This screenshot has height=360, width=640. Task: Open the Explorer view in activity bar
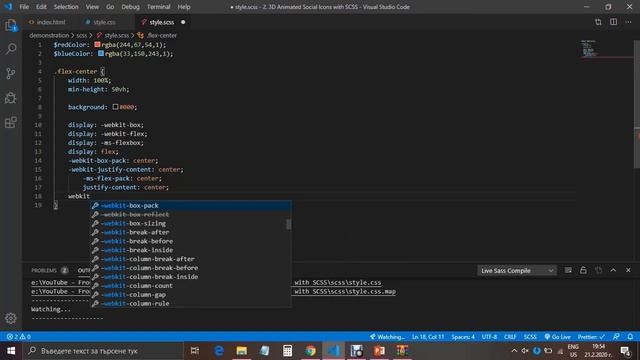click(11, 25)
